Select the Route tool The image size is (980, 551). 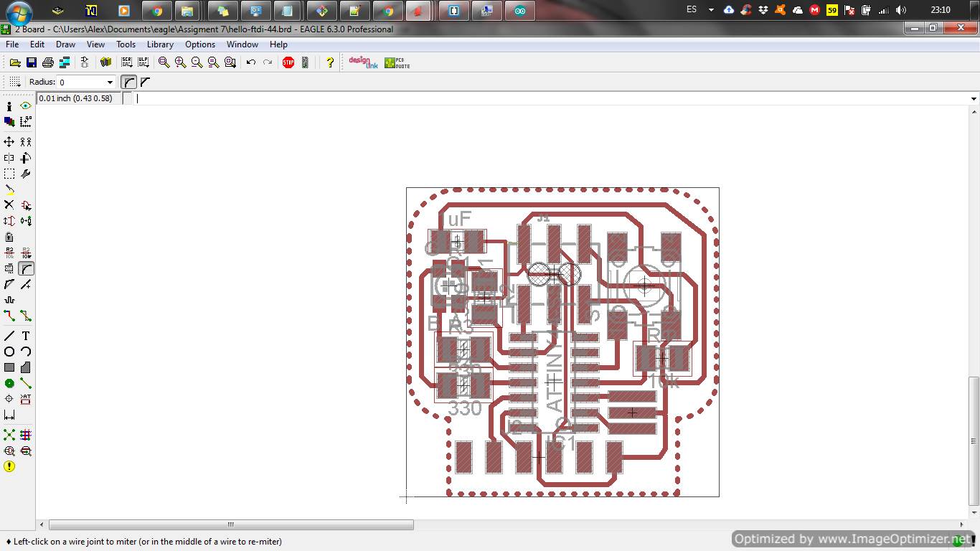(x=9, y=316)
